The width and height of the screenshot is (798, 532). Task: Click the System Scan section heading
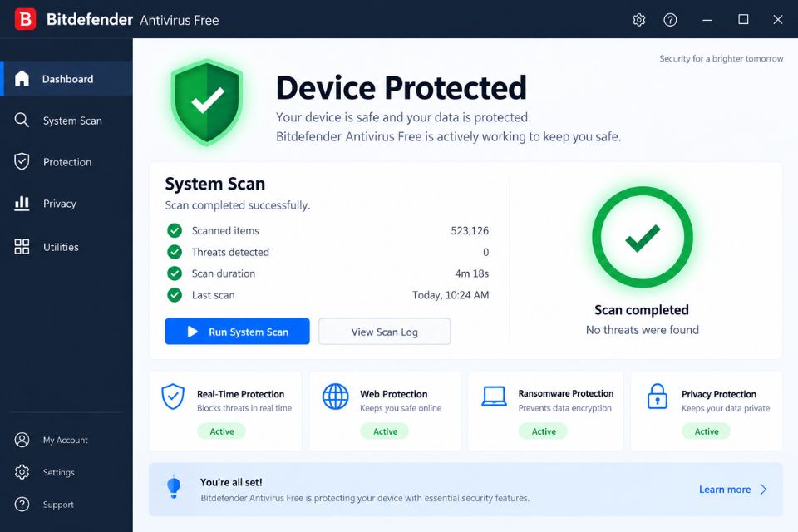(214, 184)
